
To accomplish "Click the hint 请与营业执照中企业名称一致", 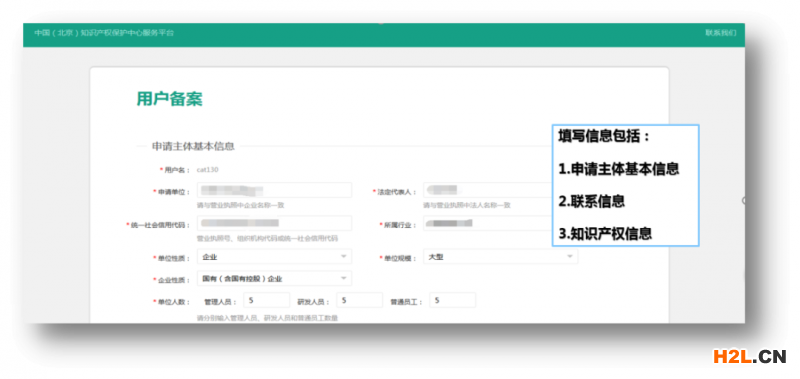I will pyautogui.click(x=240, y=205).
